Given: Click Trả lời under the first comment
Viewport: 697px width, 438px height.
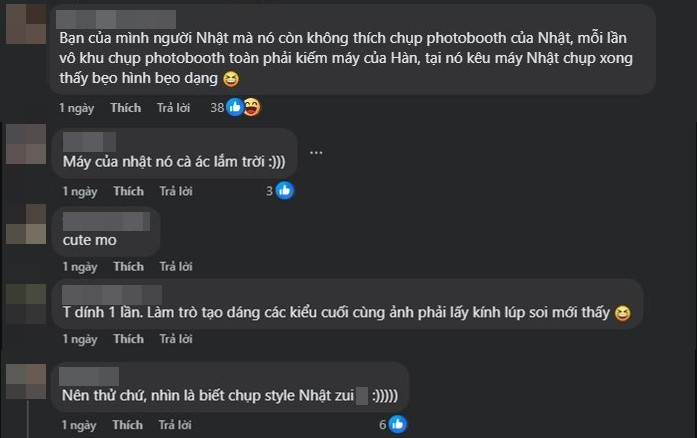Looking at the screenshot, I should 176,108.
